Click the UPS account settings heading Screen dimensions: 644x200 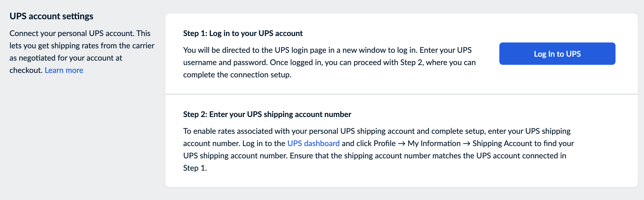(52, 16)
